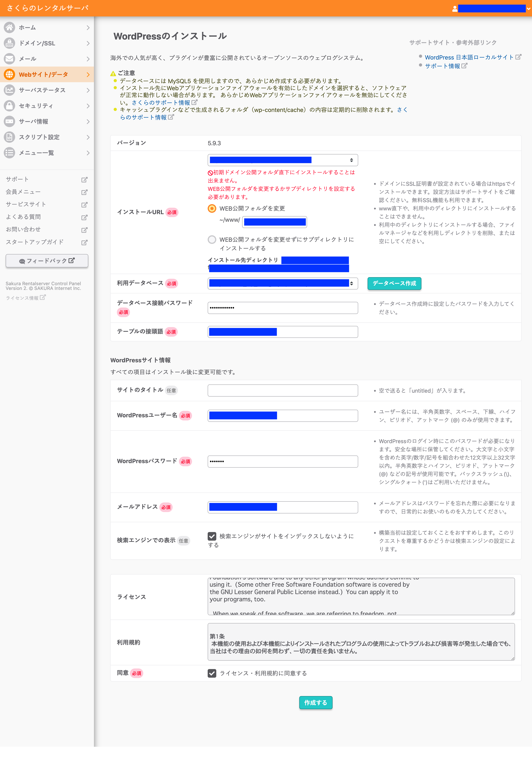
Task: Open ホーム in the sidebar
Action: [x=47, y=28]
